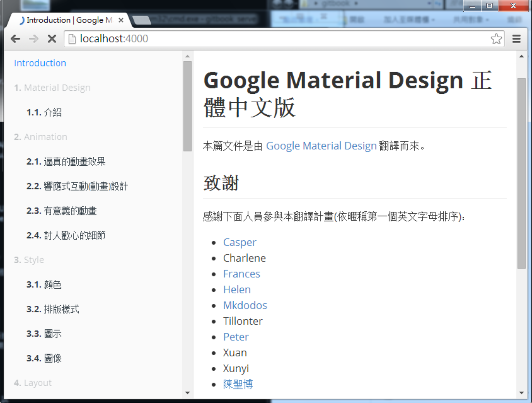Open the Introduction sidebar link

tap(40, 63)
